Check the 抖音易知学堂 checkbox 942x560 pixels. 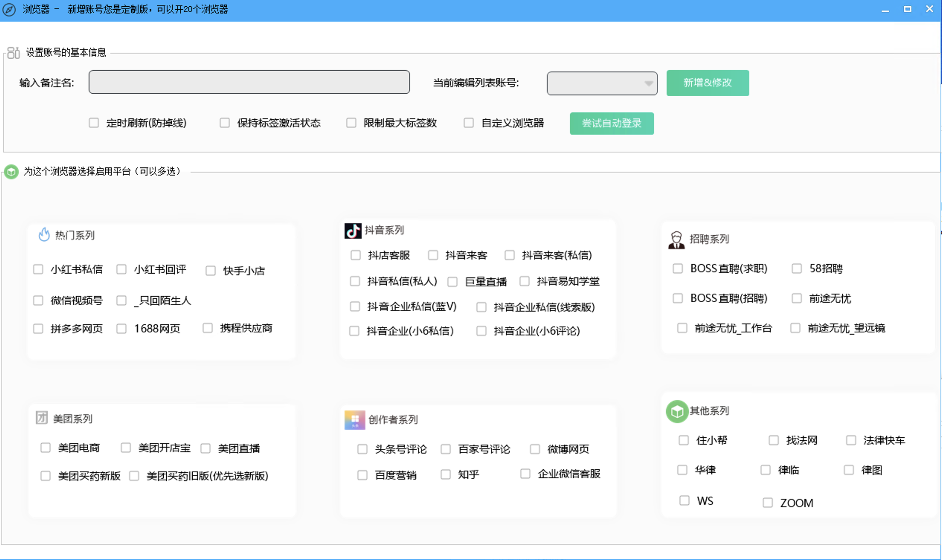coord(525,281)
